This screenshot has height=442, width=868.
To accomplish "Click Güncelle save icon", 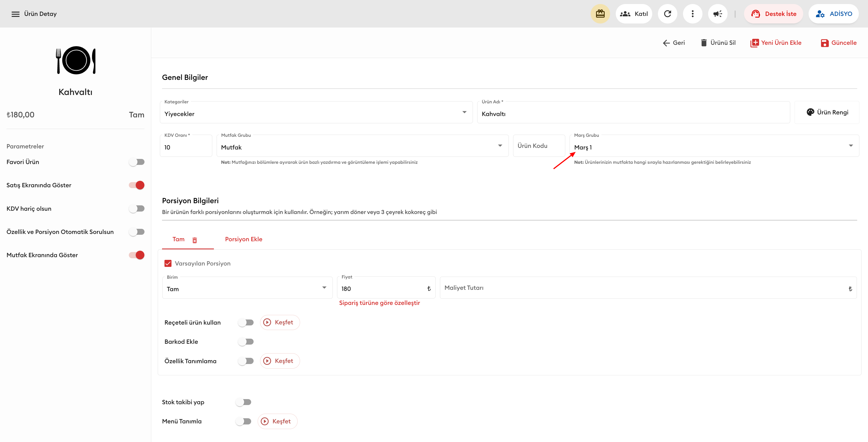I will [825, 43].
